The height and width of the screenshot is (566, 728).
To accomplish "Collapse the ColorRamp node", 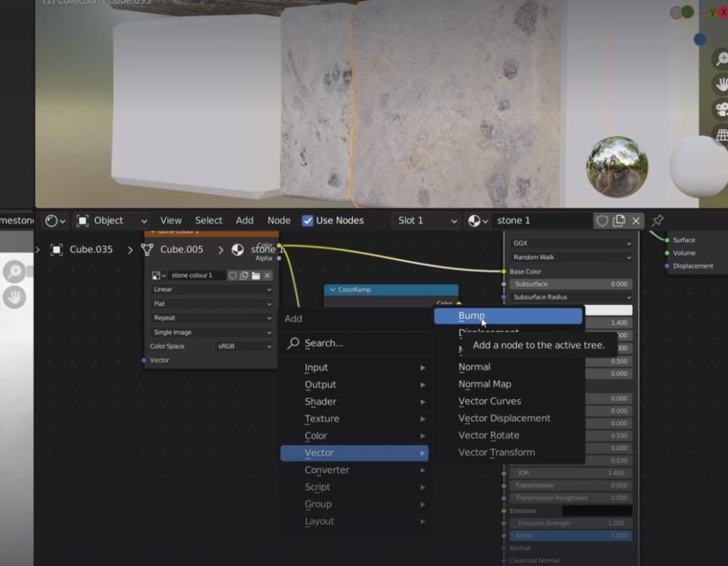I will click(x=333, y=289).
